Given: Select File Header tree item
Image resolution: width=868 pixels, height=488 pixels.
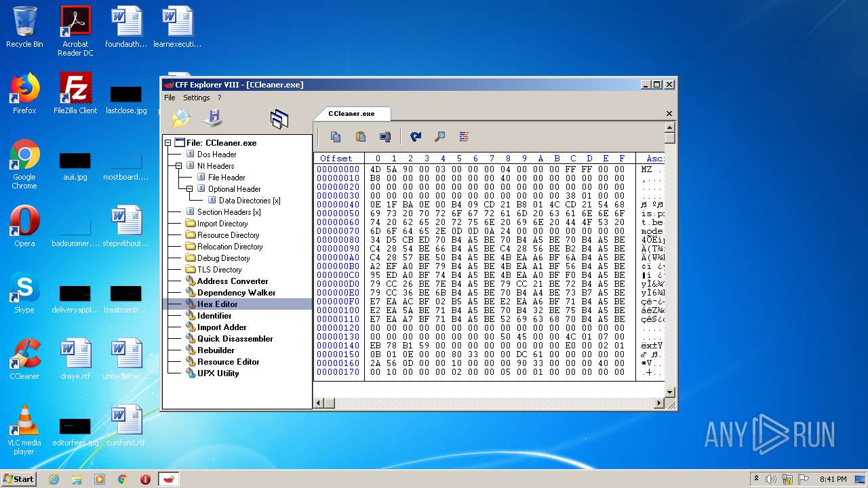Looking at the screenshot, I should [226, 178].
